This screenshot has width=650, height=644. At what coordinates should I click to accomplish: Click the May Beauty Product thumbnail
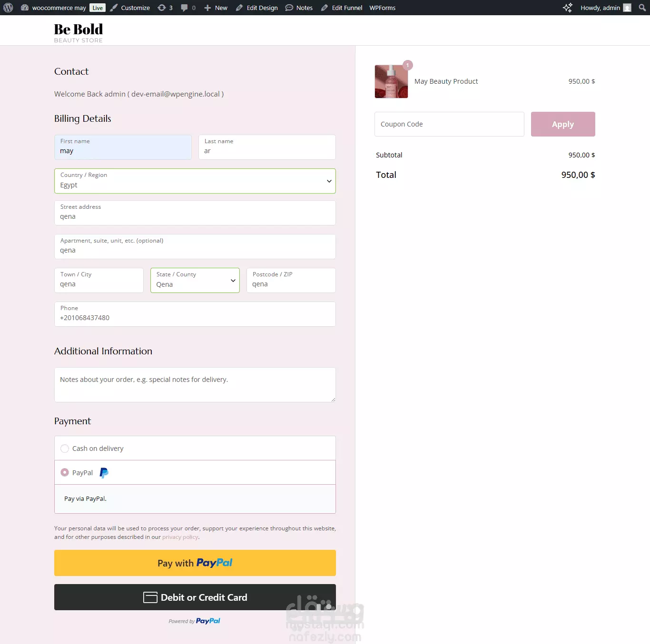pos(391,81)
